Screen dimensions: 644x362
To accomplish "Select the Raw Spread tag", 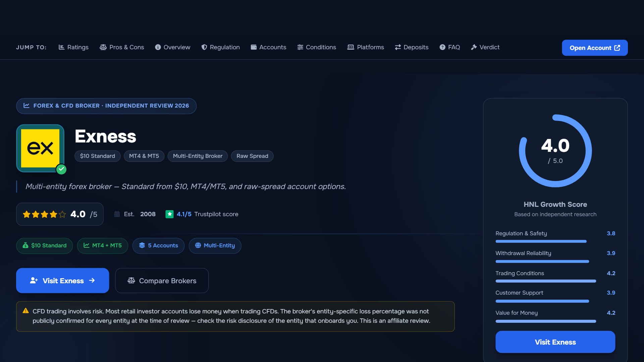I will (252, 156).
